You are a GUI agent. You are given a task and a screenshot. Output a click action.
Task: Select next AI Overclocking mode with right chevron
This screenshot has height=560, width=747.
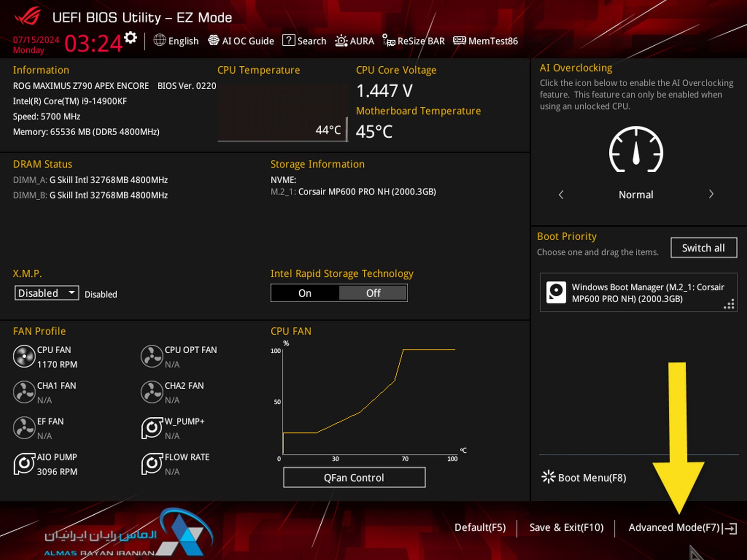711,194
